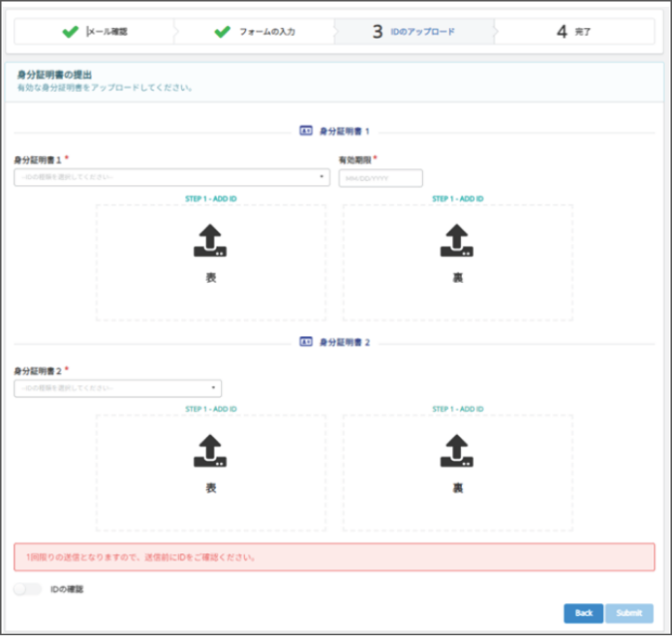Click the upload icon for ID 1 front (表)
672x636 pixels.
(x=210, y=241)
